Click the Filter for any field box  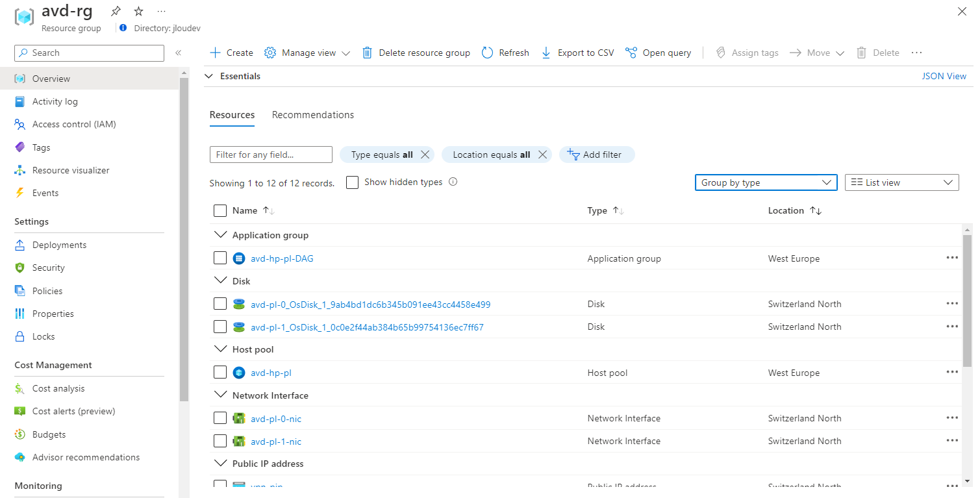[271, 155]
